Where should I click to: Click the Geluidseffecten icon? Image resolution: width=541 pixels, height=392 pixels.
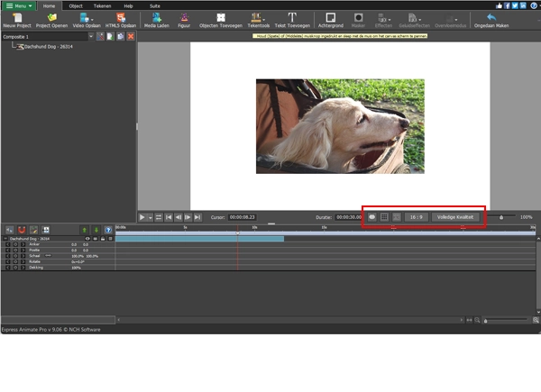pos(412,18)
